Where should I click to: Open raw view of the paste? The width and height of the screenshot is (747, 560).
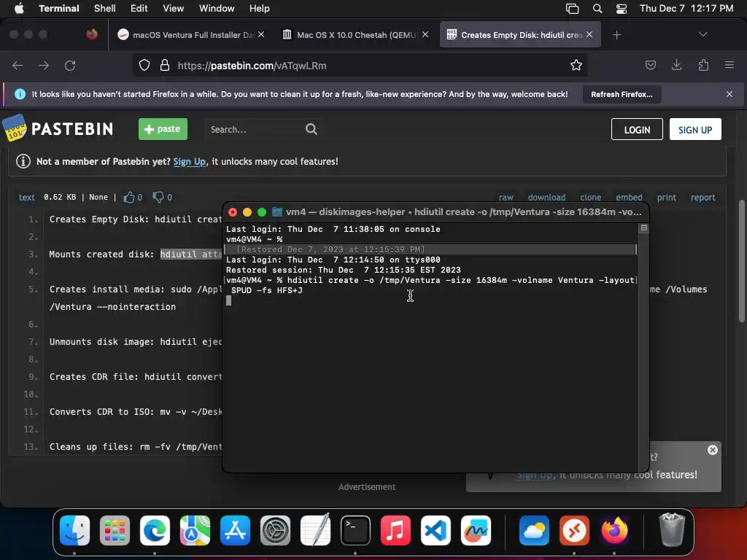506,197
